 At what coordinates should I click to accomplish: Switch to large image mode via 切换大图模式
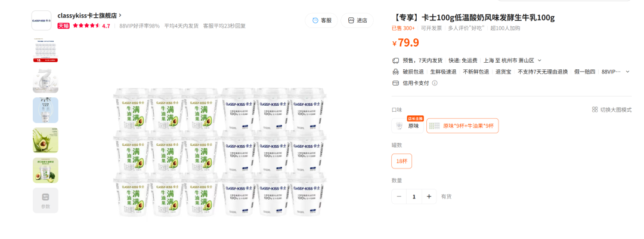point(612,109)
